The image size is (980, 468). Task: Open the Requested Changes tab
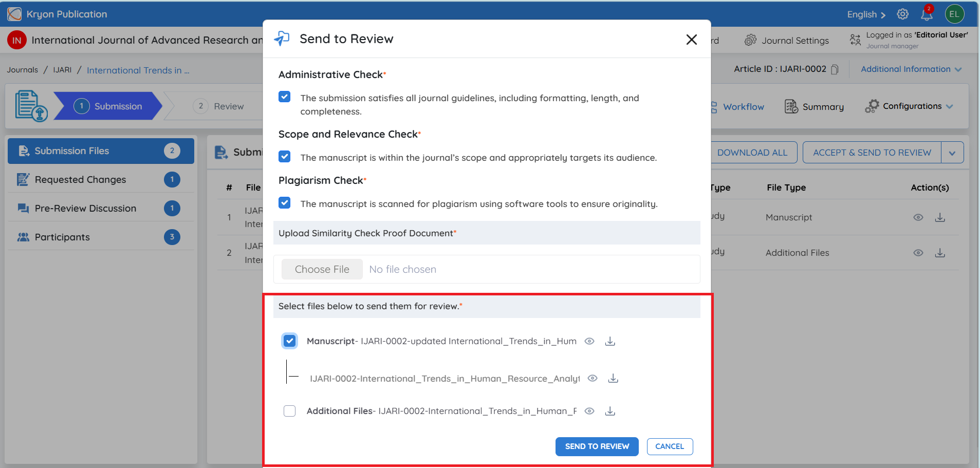point(101,180)
